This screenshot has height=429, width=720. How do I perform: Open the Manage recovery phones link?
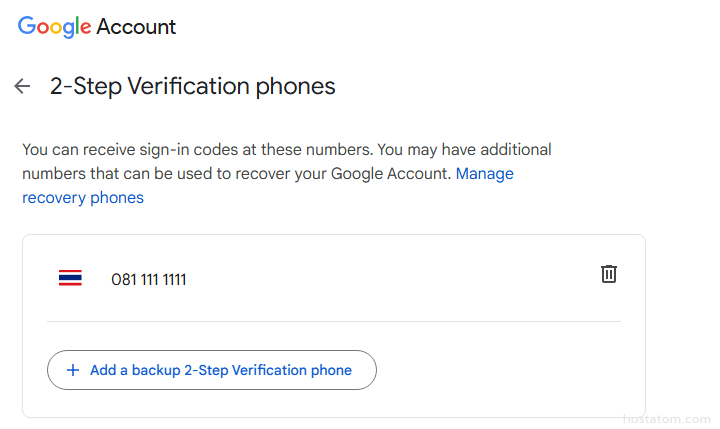tap(484, 174)
